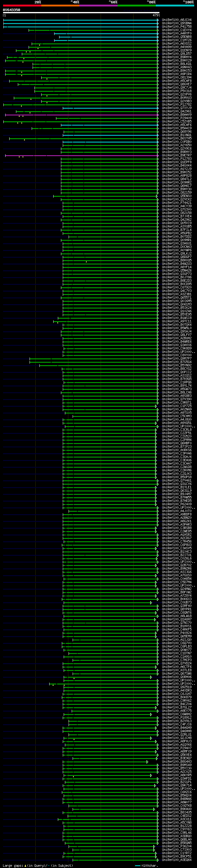The image size is (197, 868).
Task: Open hit UniRef100_Q9SBN4
Action: click(177, 23)
